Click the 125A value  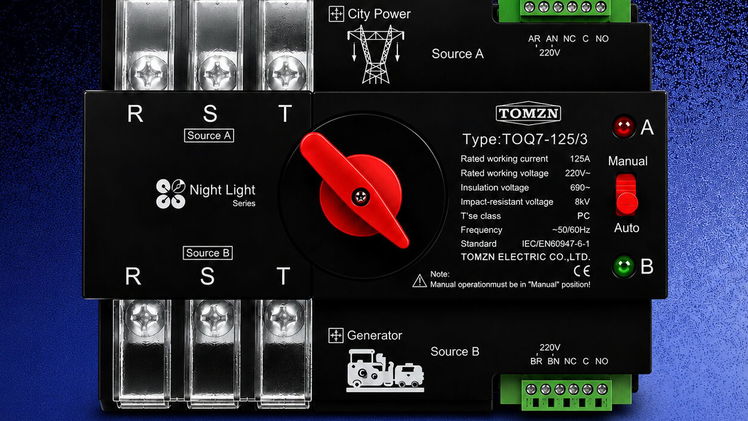(580, 159)
